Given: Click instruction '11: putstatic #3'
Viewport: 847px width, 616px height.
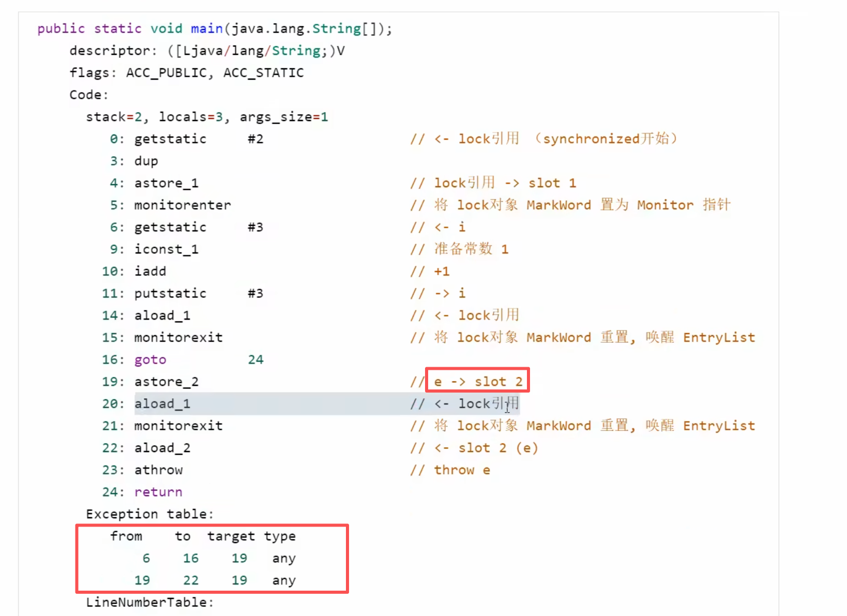Looking at the screenshot, I should (x=183, y=294).
